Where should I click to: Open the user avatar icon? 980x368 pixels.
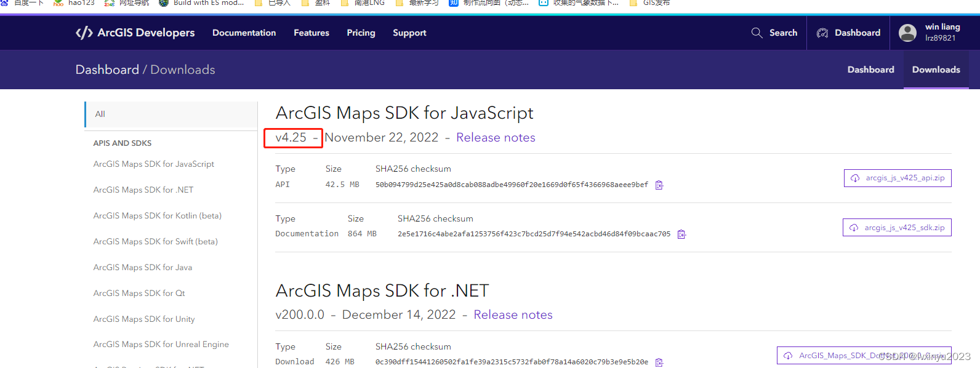click(907, 33)
